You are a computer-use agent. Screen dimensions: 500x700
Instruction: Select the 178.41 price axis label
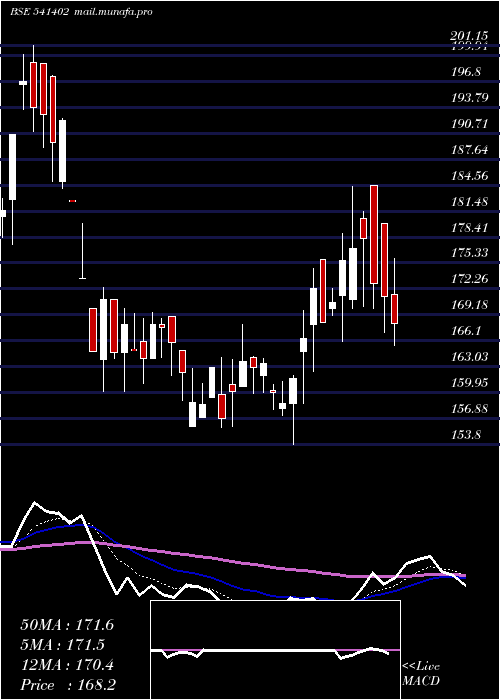(x=470, y=228)
